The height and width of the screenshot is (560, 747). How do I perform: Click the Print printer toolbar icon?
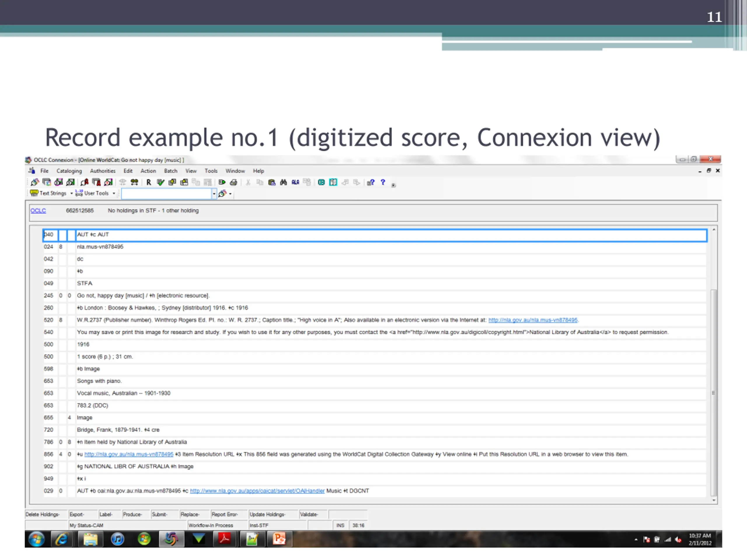233,183
